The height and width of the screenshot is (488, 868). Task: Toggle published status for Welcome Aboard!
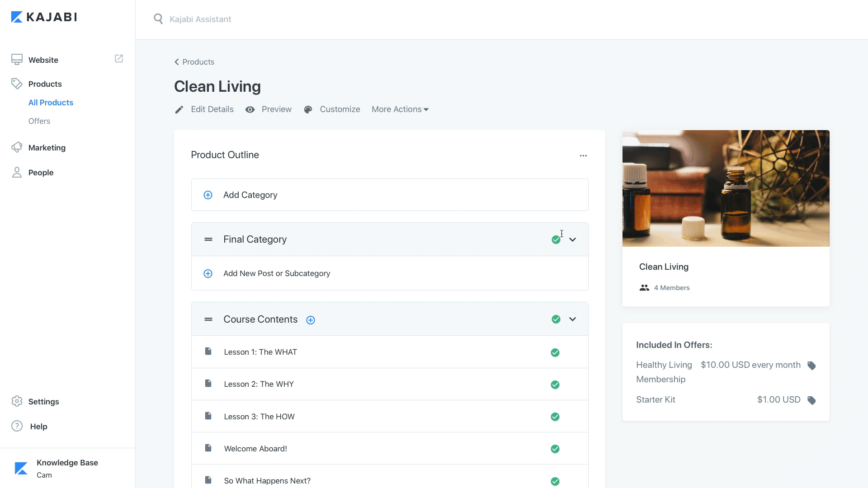coord(555,449)
